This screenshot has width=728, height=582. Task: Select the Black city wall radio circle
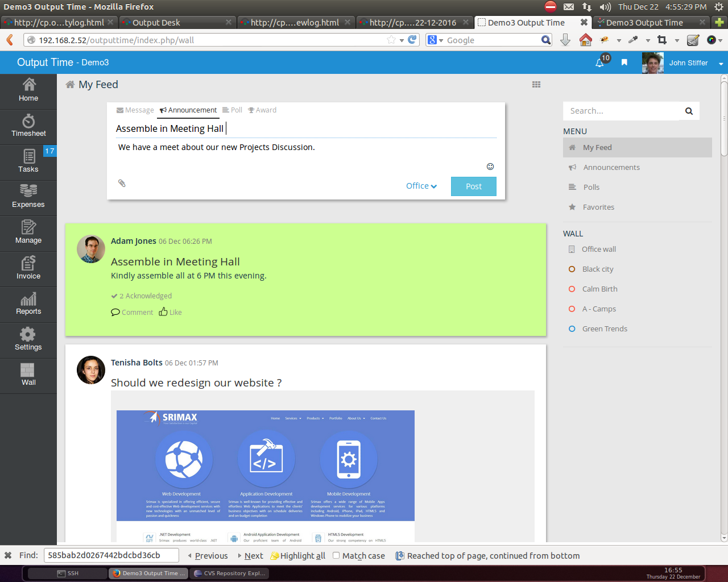tap(572, 269)
